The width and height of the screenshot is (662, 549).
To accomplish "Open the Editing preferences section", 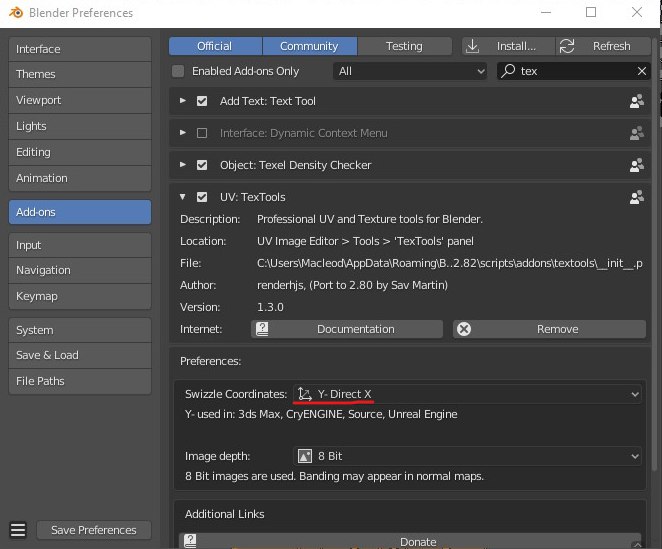I will click(80, 152).
